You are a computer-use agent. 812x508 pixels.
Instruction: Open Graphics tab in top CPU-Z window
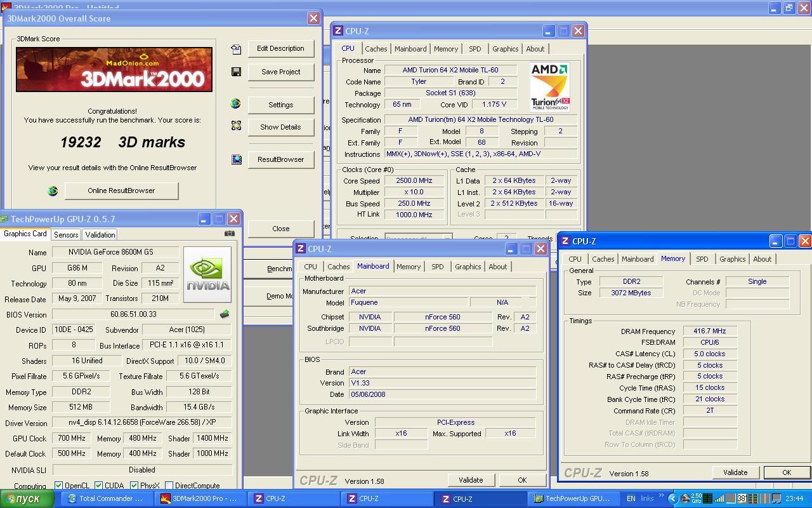pos(505,49)
